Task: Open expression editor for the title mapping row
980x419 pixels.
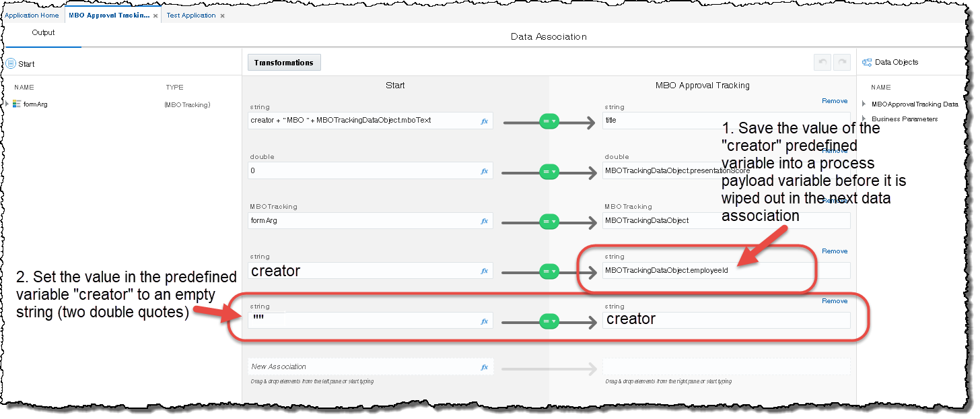Action: (x=484, y=121)
